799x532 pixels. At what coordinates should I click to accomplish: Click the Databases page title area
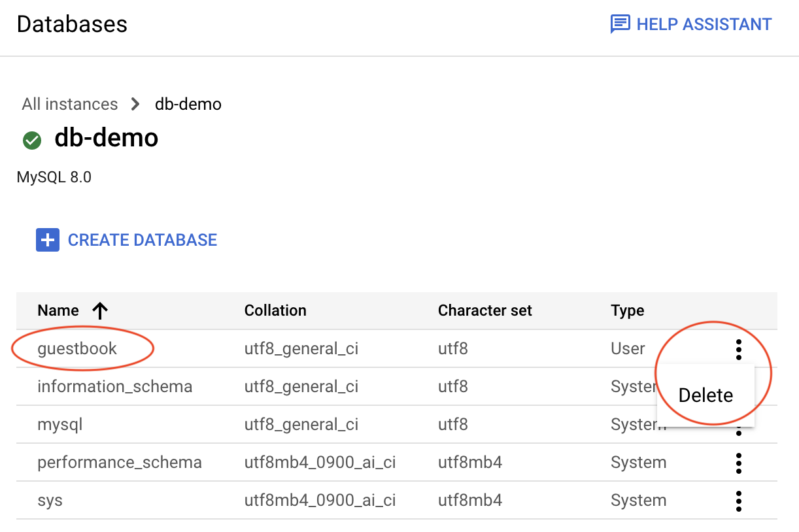click(72, 24)
